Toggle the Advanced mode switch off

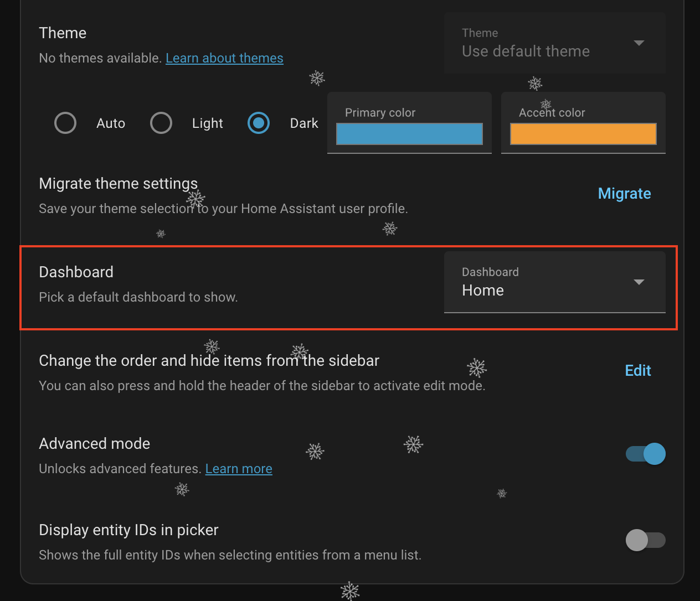point(646,454)
